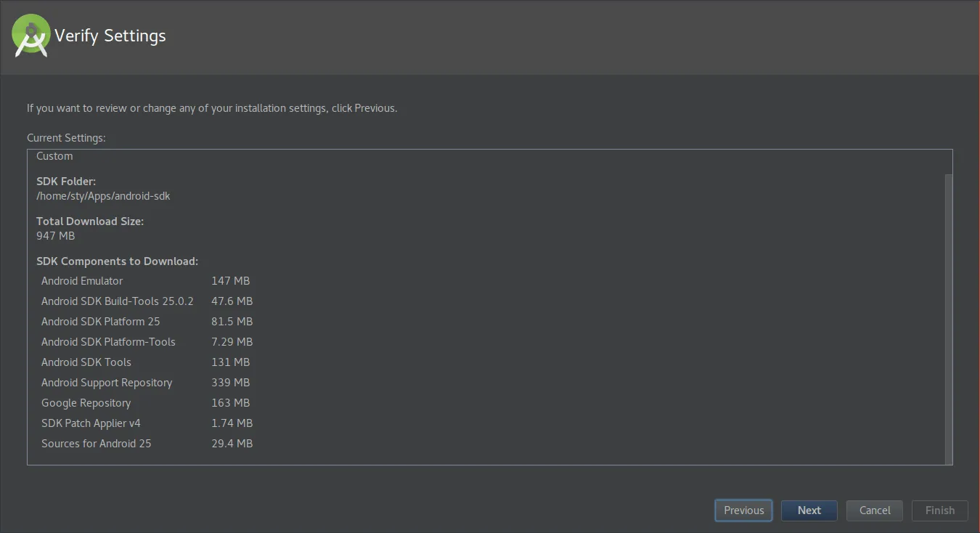Select the Sources for Android 25 entry
The width and height of the screenshot is (980, 533).
point(96,444)
